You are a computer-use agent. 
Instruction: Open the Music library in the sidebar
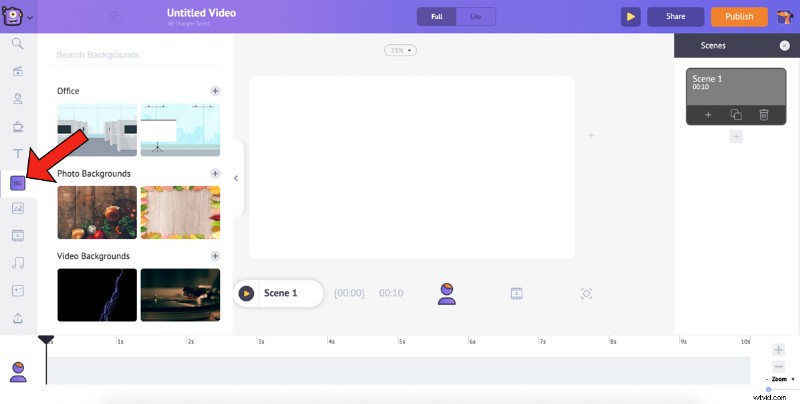click(18, 263)
